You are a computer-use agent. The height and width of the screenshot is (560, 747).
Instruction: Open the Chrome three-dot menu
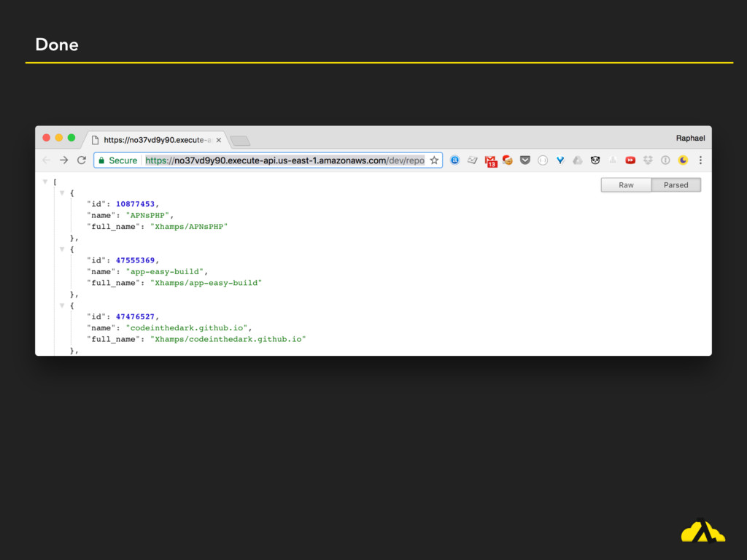700,160
